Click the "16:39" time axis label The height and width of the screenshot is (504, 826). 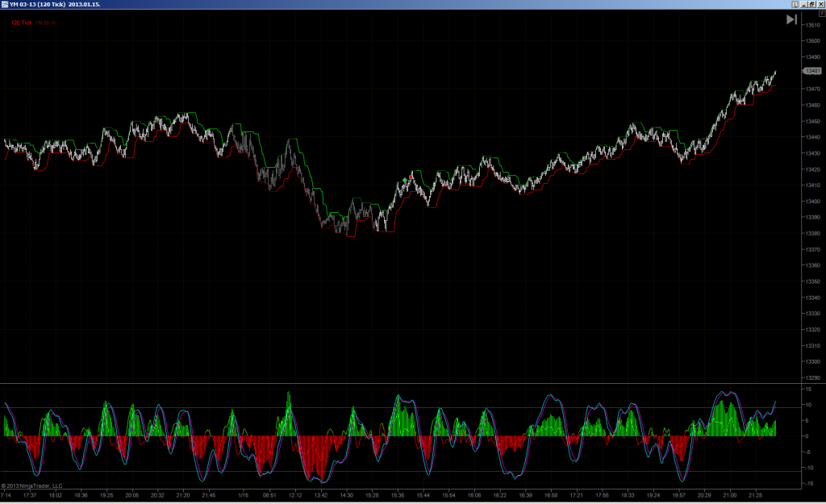(x=525, y=495)
